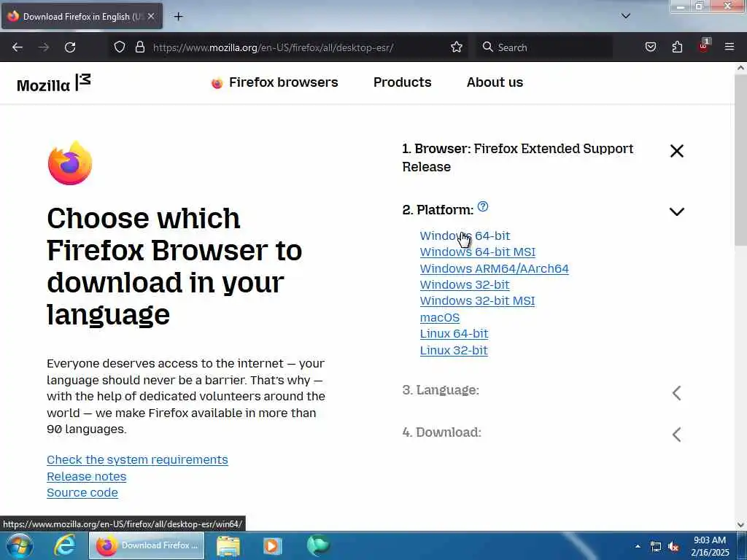Open the Firefox hamburger application menu
This screenshot has width=747, height=560.
pyautogui.click(x=729, y=47)
